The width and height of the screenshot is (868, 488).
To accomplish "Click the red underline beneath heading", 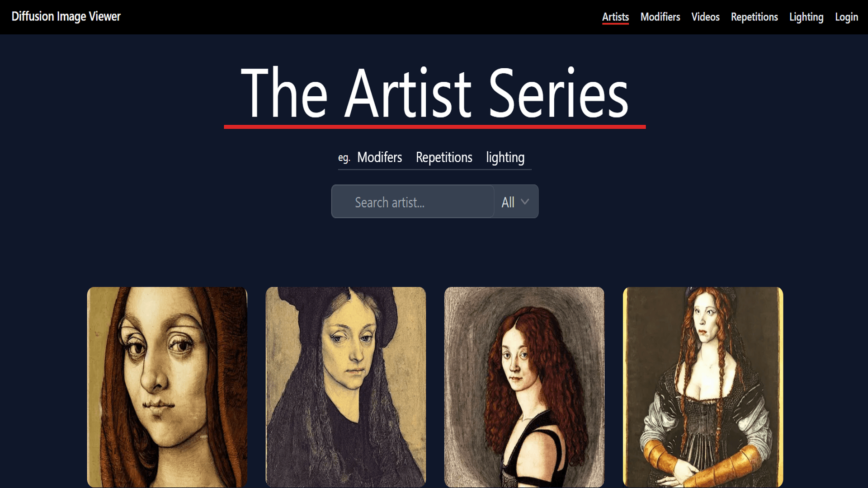I will 434,127.
